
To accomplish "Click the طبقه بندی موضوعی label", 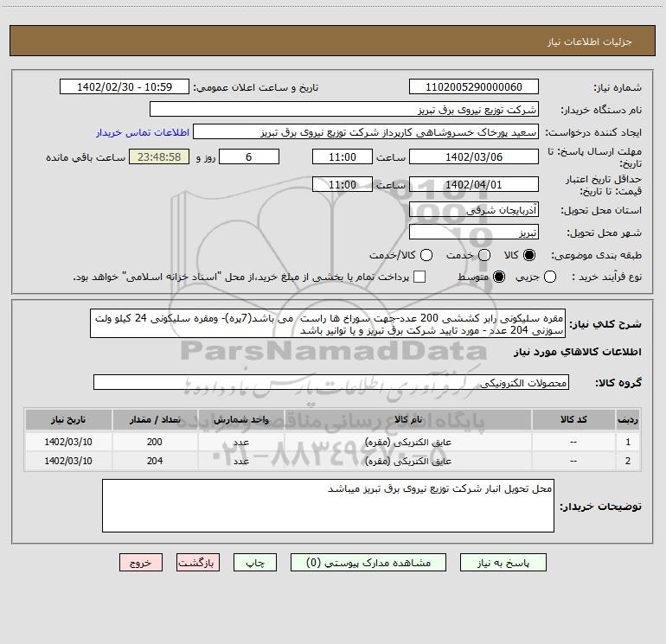I will (596, 256).
